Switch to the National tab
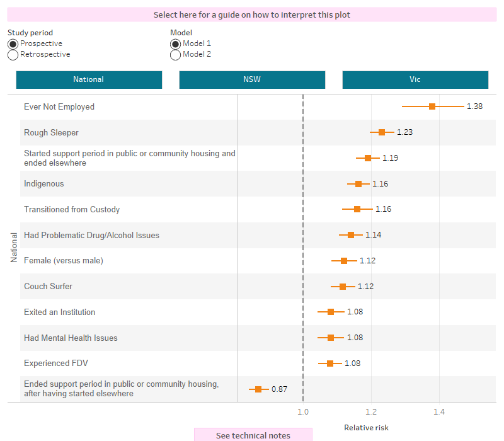 pyautogui.click(x=88, y=79)
